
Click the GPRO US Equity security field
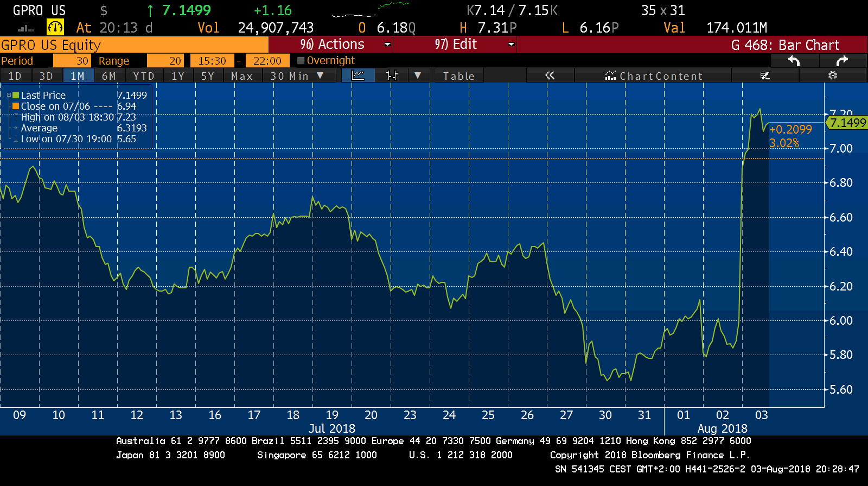[x=134, y=45]
